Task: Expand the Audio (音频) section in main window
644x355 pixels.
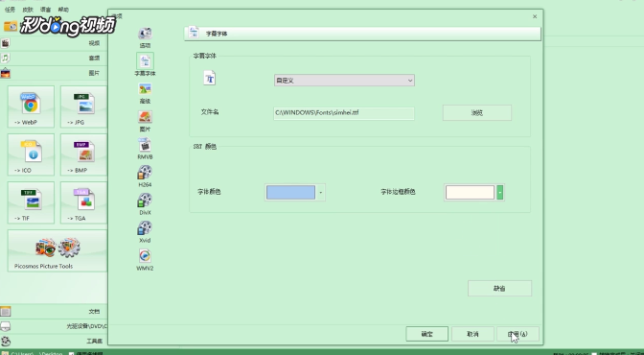Action: click(x=54, y=58)
